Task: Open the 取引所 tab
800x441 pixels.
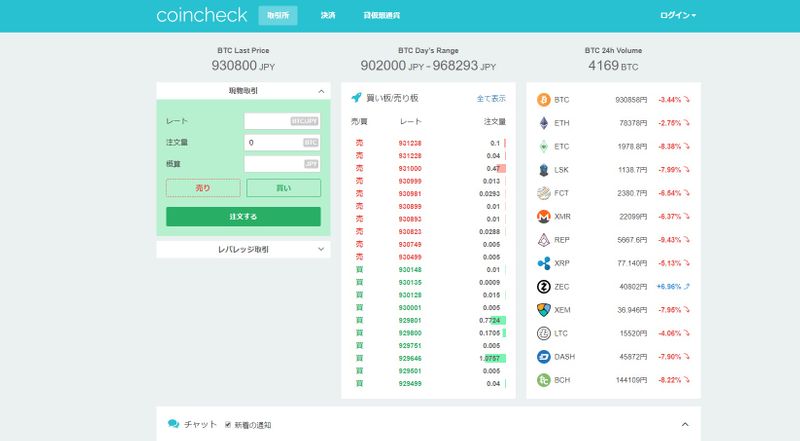Action: point(278,15)
